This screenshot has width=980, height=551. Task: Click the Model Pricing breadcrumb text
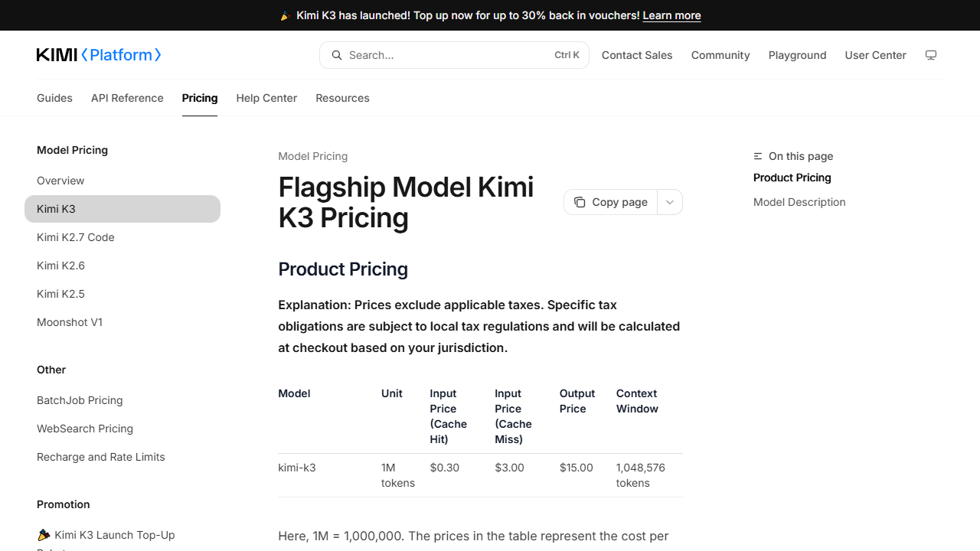pyautogui.click(x=312, y=156)
